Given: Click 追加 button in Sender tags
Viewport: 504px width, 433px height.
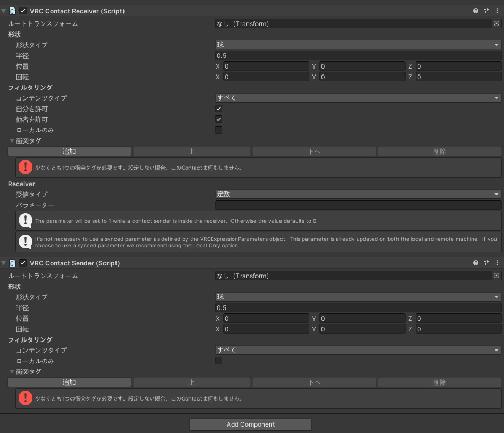Looking at the screenshot, I should [69, 382].
